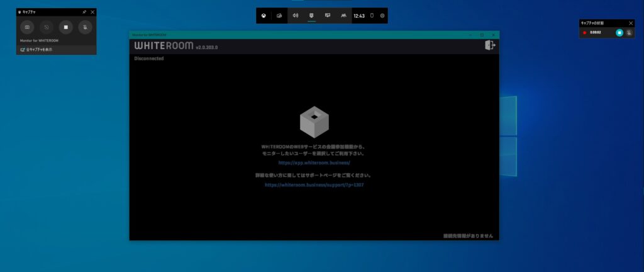Click the WHITEROOM cube logo

point(314,122)
